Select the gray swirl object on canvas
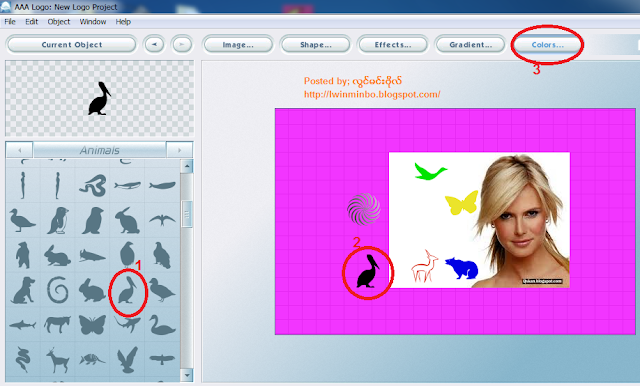 tap(364, 209)
